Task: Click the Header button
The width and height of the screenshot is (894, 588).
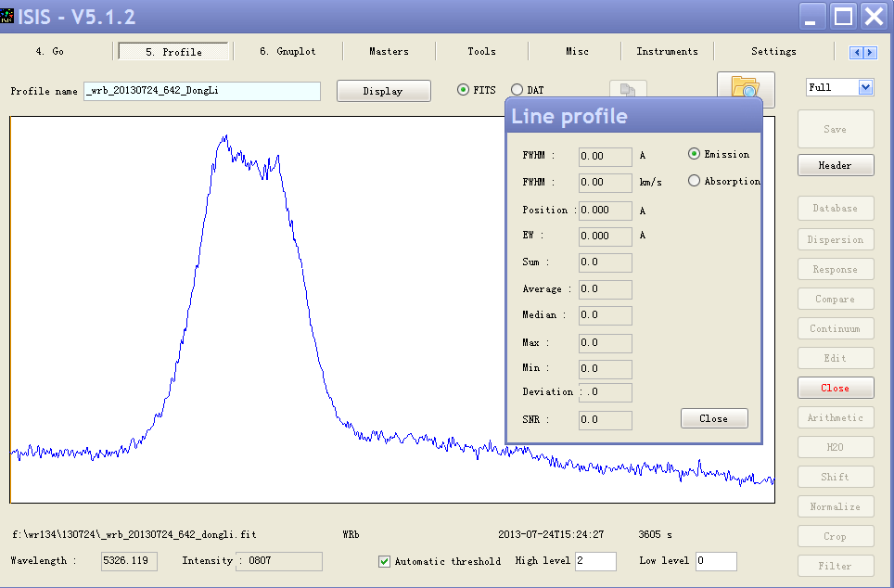Action: point(835,165)
